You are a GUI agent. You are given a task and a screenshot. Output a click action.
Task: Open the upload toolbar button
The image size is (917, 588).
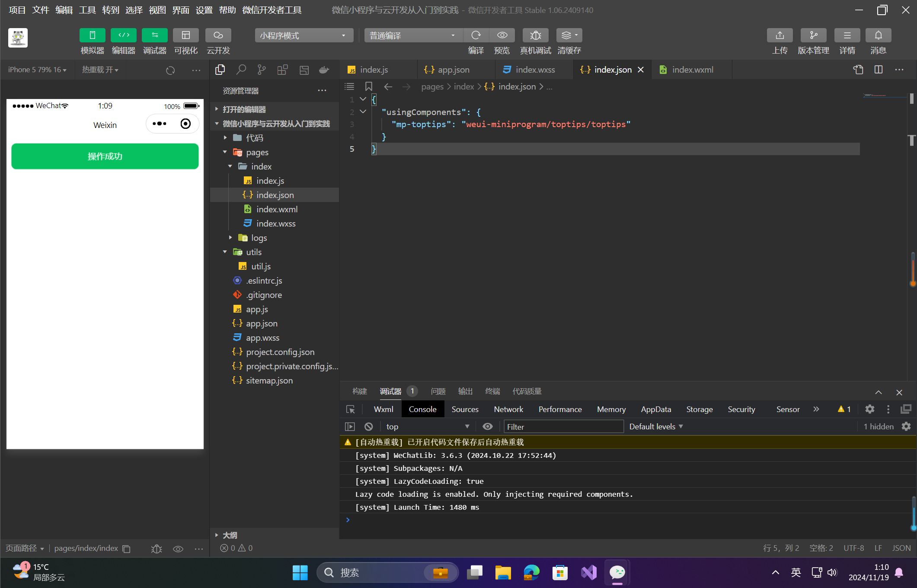click(x=780, y=35)
